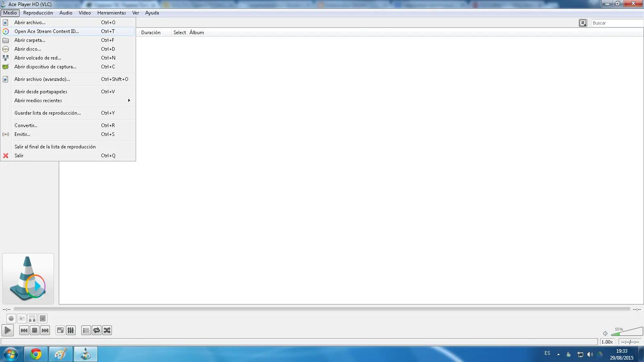Open the Ver menu

(136, 13)
